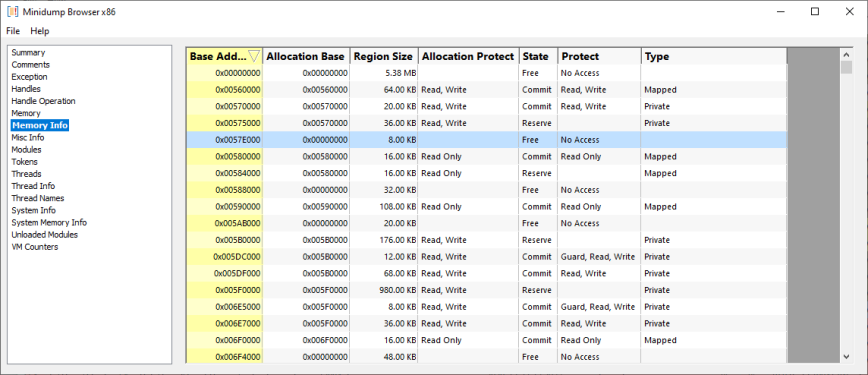
Task: Select base address 0x00560000 cell
Action: click(x=224, y=90)
